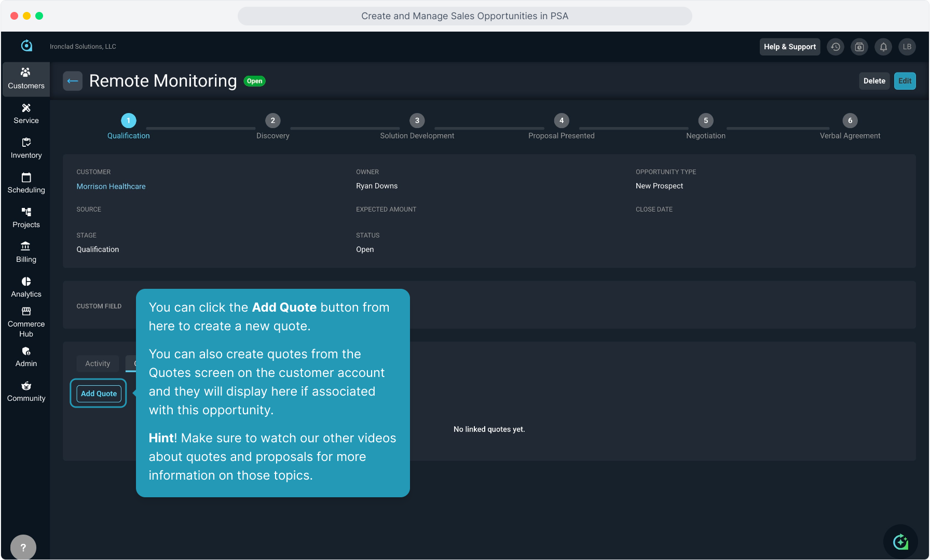Screen dimensions: 930x560
Task: Open the AI assistant sparkle icon
Action: point(900,542)
